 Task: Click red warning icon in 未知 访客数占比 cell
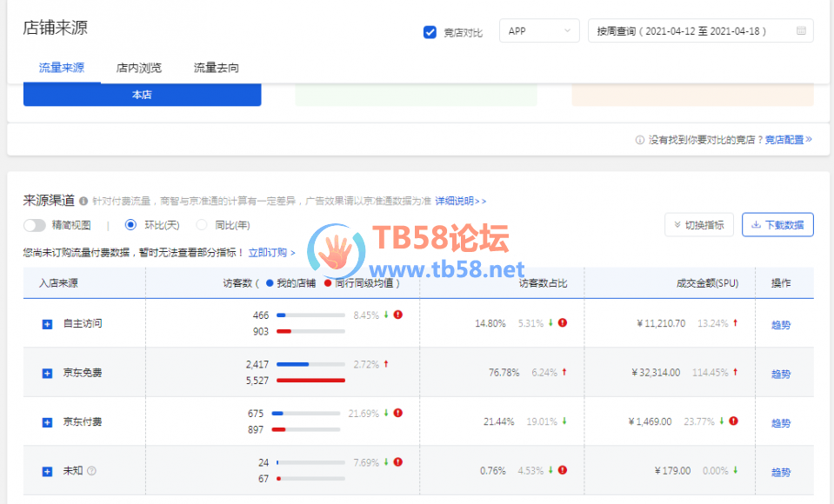[x=563, y=470]
